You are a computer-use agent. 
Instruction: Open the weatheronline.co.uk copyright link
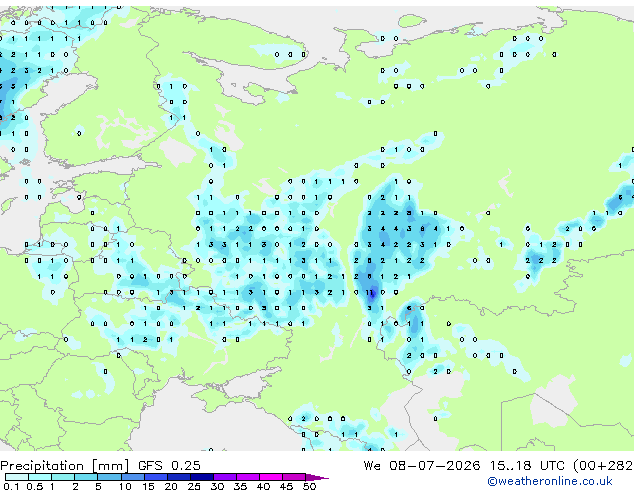tap(550, 481)
